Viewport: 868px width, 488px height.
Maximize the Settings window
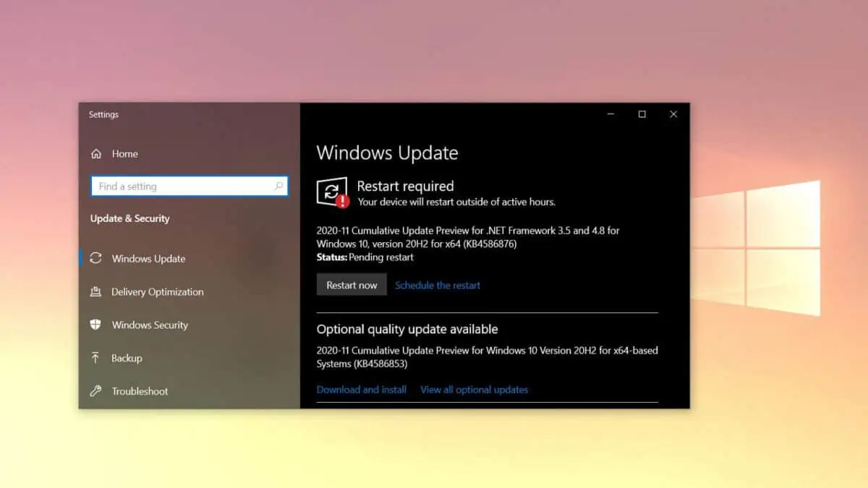point(642,114)
